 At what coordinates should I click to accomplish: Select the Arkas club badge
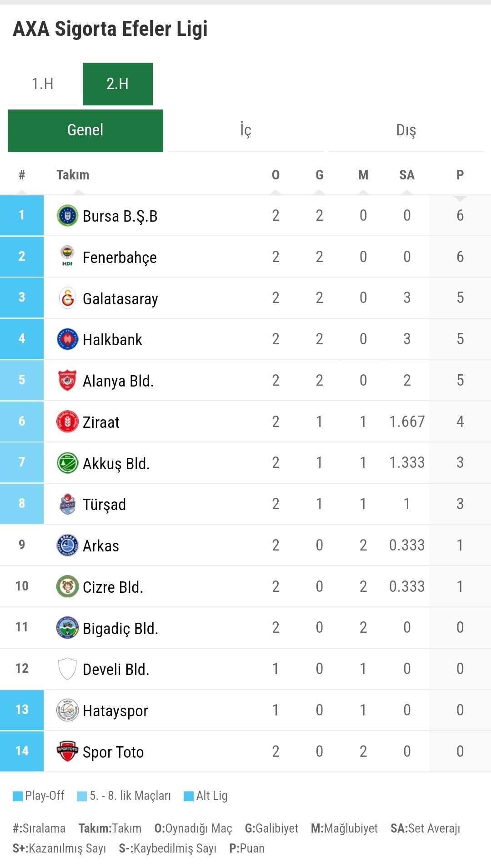(x=67, y=545)
